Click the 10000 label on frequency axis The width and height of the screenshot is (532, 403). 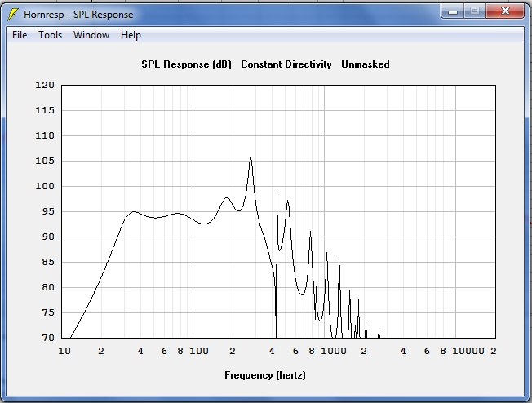point(468,351)
